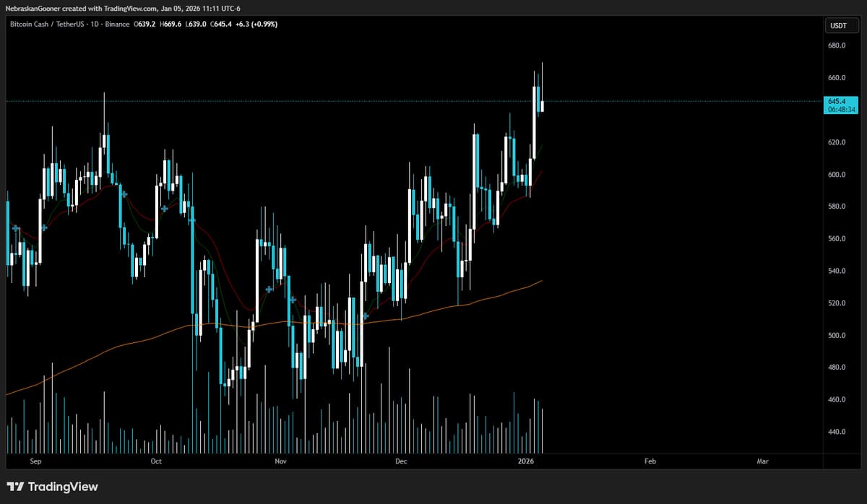Click the high price value H669.6
The height and width of the screenshot is (504, 867).
(168, 25)
